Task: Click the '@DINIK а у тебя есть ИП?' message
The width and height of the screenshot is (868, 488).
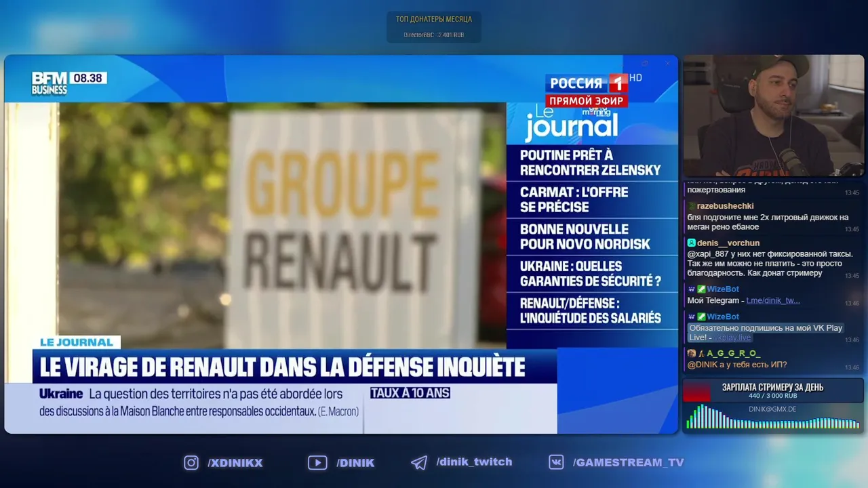Action: [737, 365]
